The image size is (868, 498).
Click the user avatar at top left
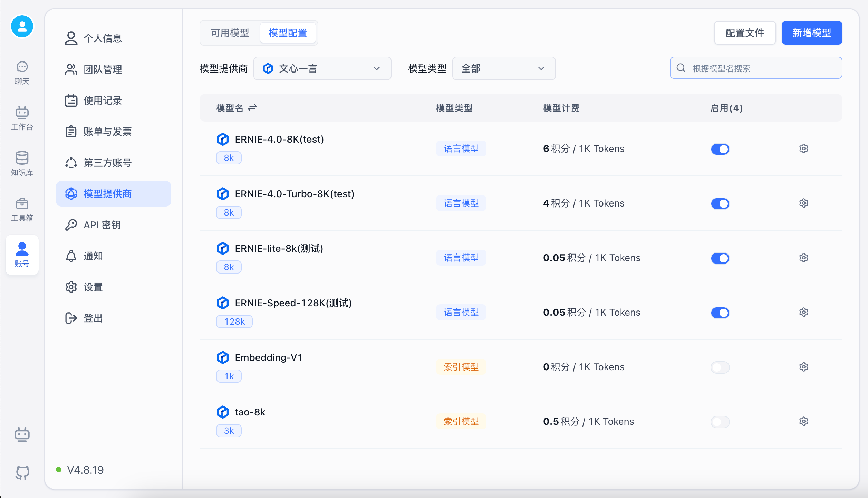coord(22,27)
